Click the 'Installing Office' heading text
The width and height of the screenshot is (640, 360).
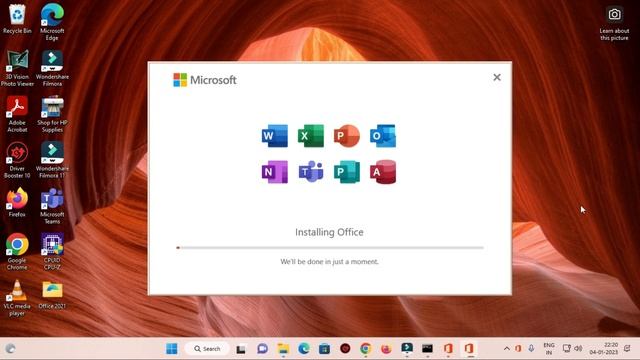[x=329, y=232]
